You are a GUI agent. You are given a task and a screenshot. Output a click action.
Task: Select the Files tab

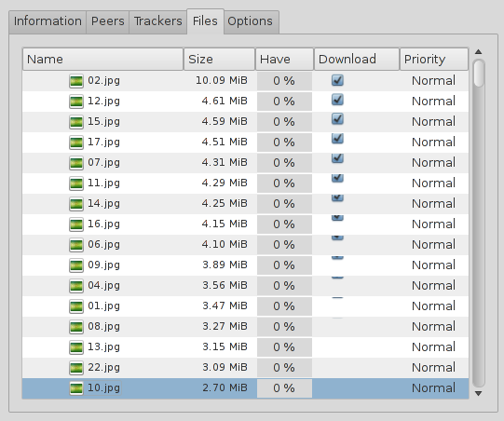coord(205,21)
